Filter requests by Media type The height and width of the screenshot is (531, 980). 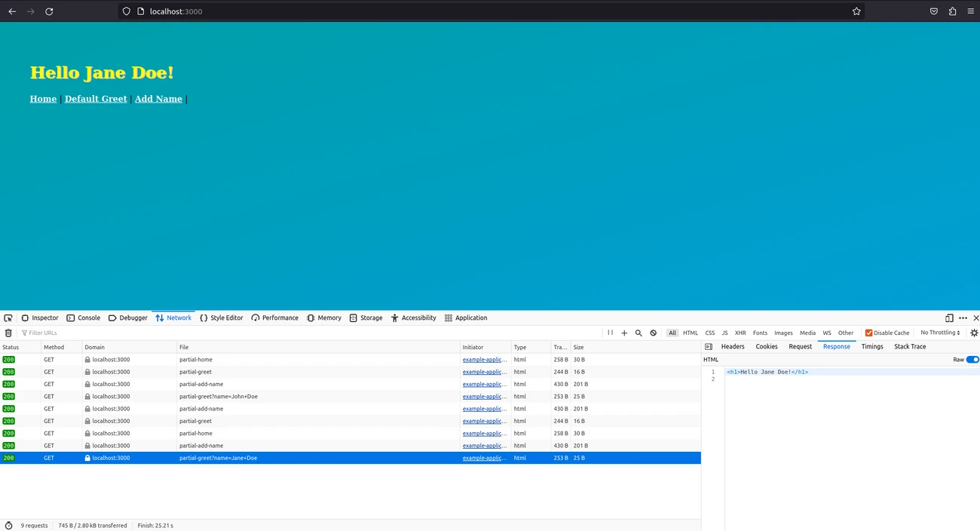807,333
